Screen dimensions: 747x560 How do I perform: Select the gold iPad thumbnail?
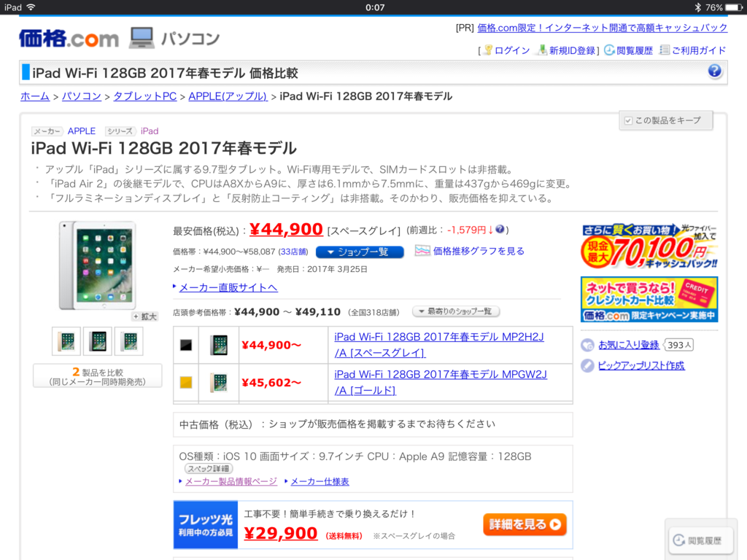pos(66,341)
